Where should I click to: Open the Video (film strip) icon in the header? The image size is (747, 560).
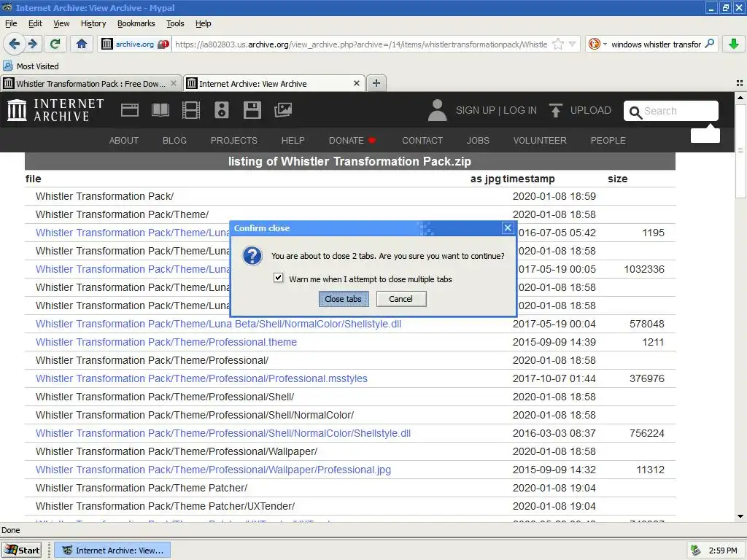pos(191,110)
